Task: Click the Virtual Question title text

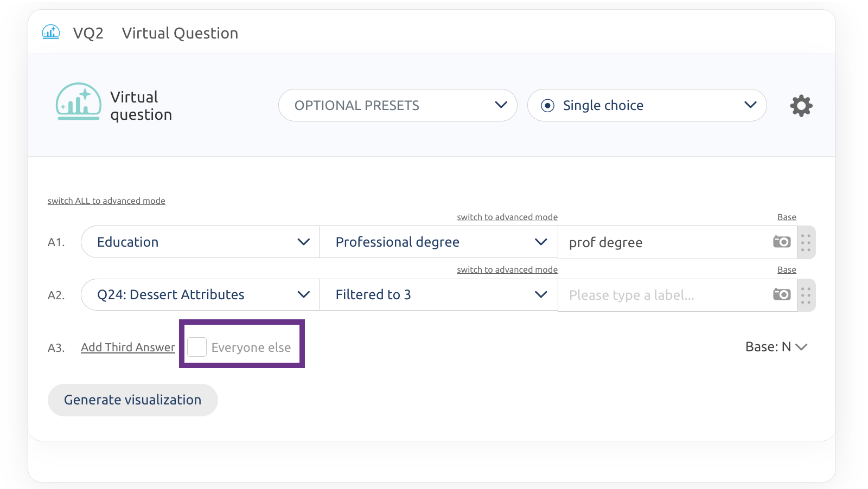Action: (x=180, y=33)
